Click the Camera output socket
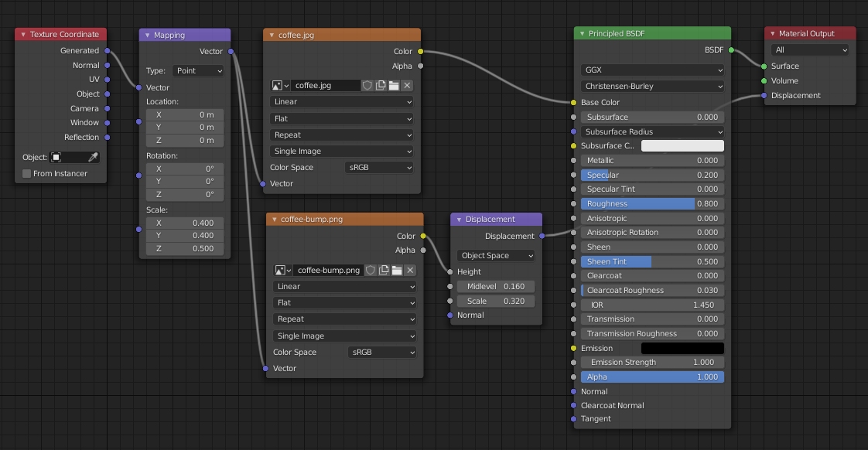Screen dimensions: 868x450 pyautogui.click(x=108, y=108)
